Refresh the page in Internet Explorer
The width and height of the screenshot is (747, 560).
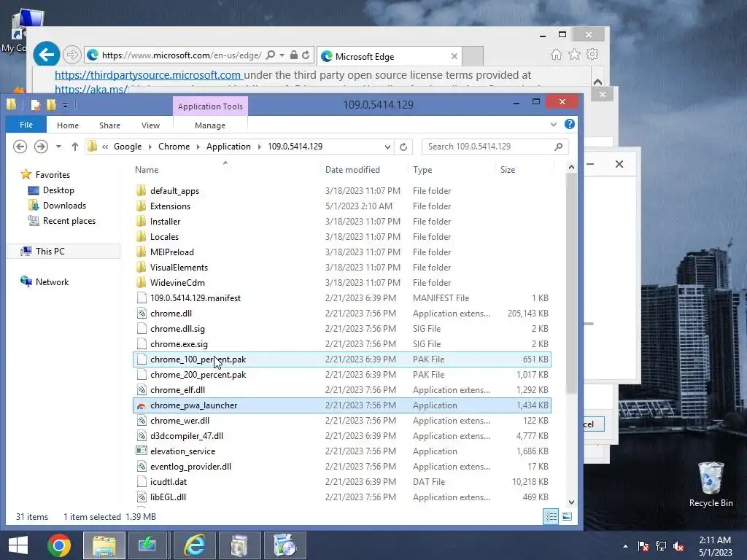tap(306, 55)
